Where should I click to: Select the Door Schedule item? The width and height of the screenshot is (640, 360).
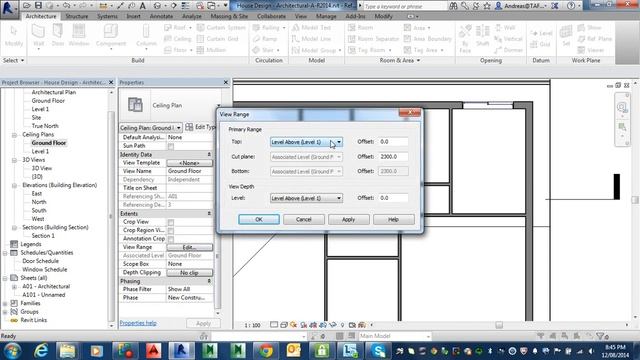pos(40,261)
